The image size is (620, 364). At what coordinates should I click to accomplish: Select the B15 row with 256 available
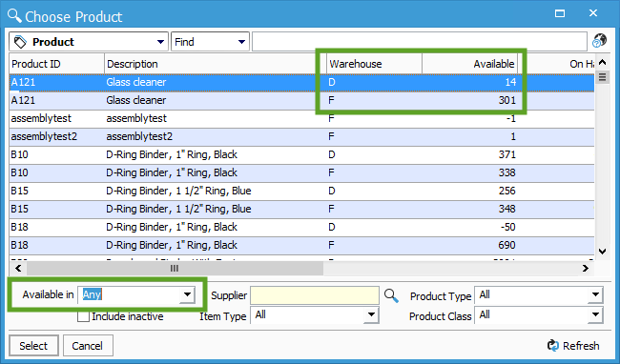(x=301, y=192)
